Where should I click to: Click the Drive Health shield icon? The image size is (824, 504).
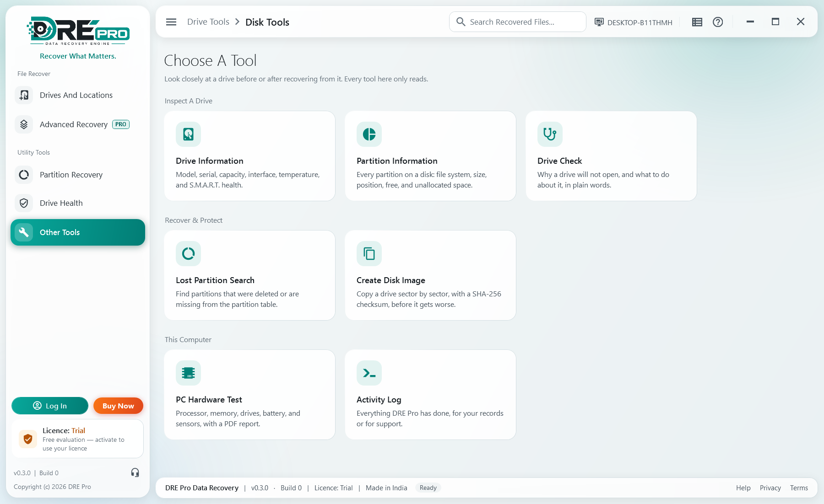click(x=24, y=203)
